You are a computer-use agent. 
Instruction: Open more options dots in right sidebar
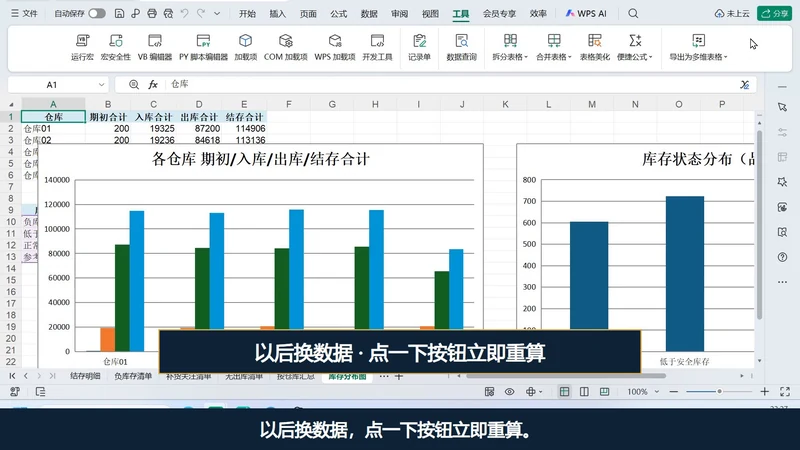pyautogui.click(x=782, y=282)
